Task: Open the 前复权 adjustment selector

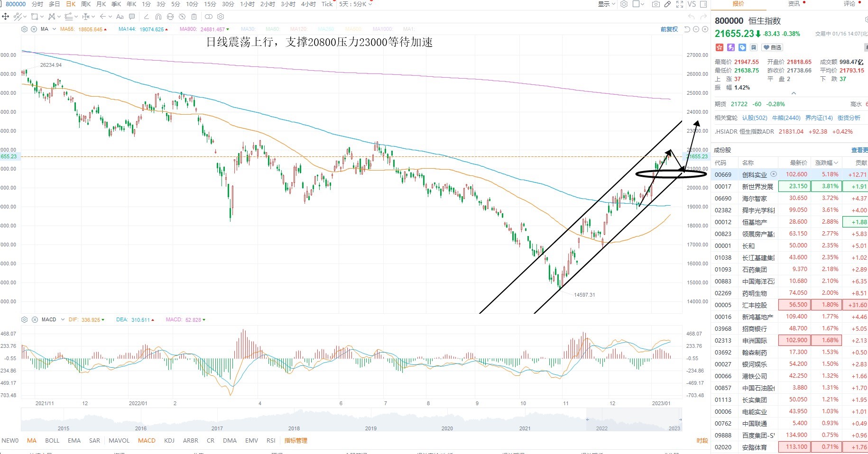Action: click(669, 29)
